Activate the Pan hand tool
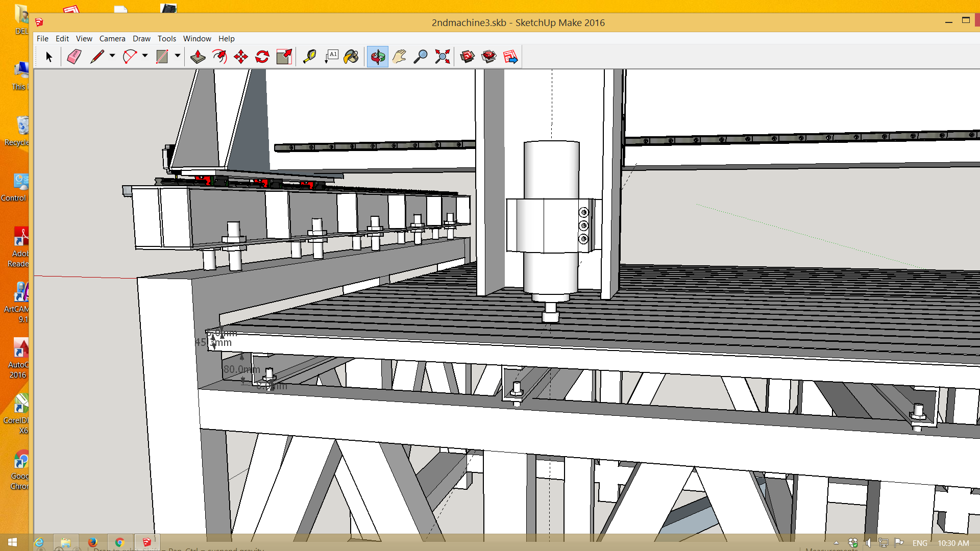The width and height of the screenshot is (980, 551). (x=399, y=57)
